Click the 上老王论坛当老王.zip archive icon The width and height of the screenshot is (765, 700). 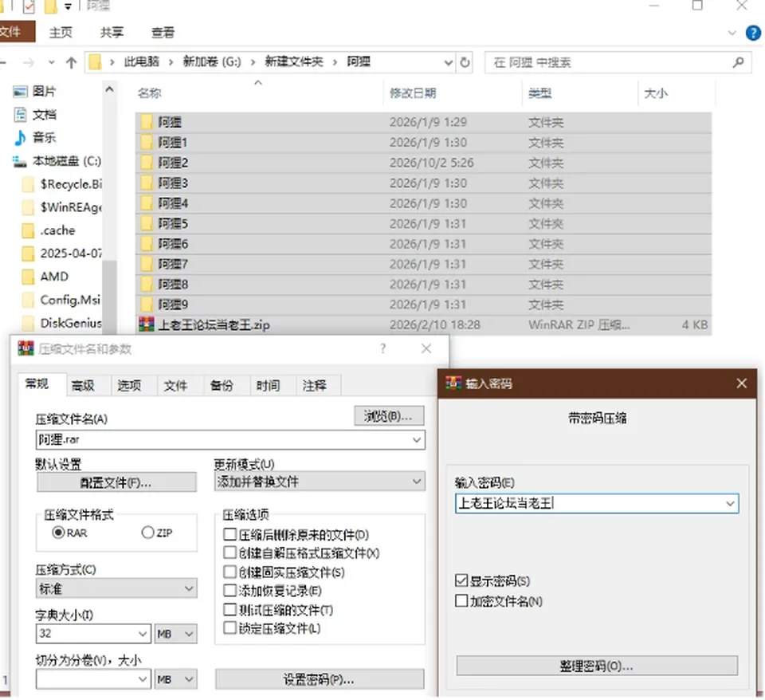[x=147, y=324]
